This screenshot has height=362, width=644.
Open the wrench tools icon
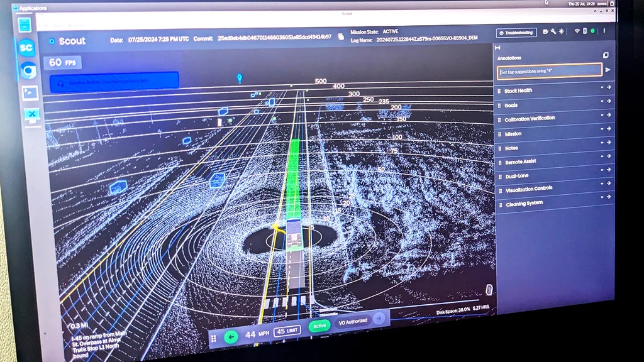click(x=553, y=31)
